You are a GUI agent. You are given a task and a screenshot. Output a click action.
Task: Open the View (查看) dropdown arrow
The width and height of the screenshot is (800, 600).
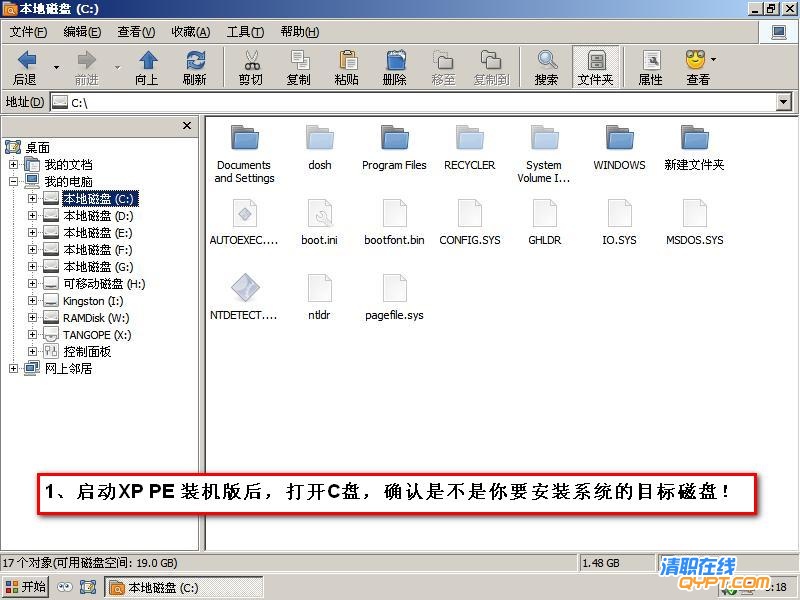pyautogui.click(x=713, y=60)
